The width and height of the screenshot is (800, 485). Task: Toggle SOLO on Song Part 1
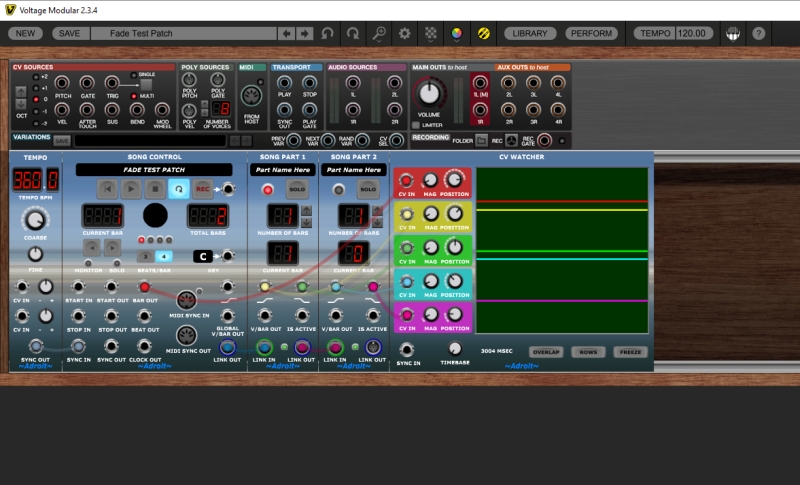tap(297, 189)
